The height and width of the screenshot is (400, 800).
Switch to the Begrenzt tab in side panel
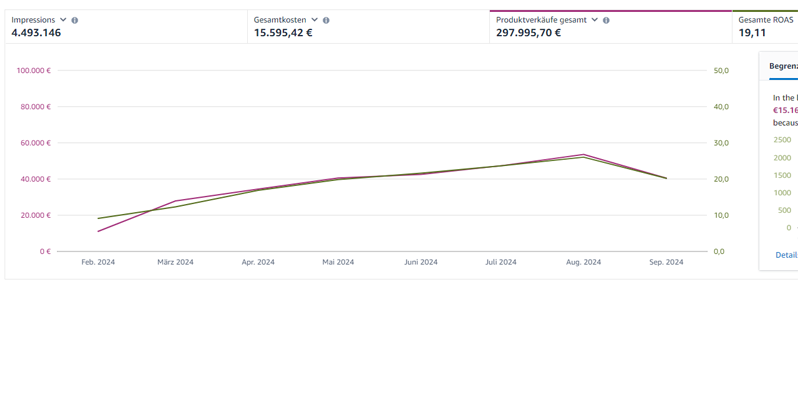(783, 67)
